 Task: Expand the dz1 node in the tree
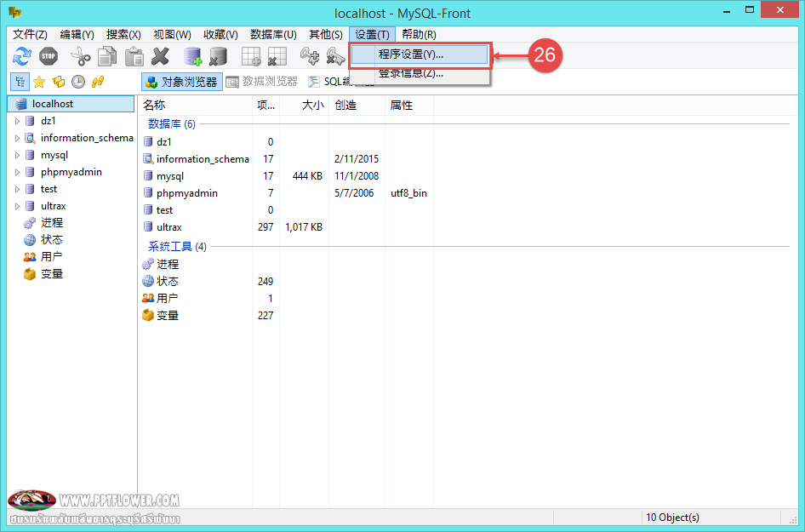(x=18, y=121)
